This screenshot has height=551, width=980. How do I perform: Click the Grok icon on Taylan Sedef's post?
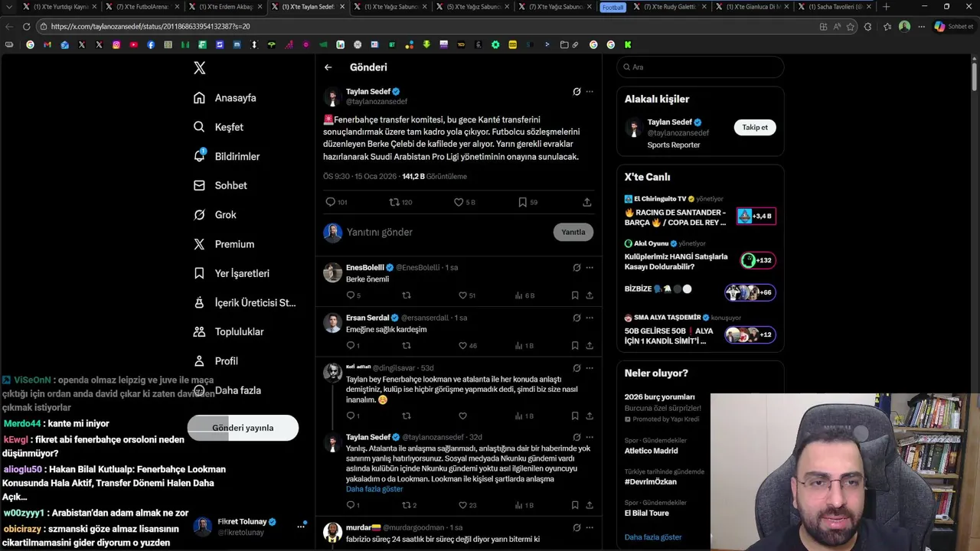pyautogui.click(x=577, y=92)
